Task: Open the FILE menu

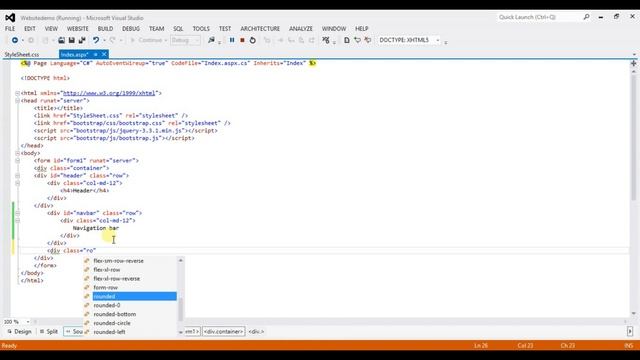Action: (x=10, y=29)
